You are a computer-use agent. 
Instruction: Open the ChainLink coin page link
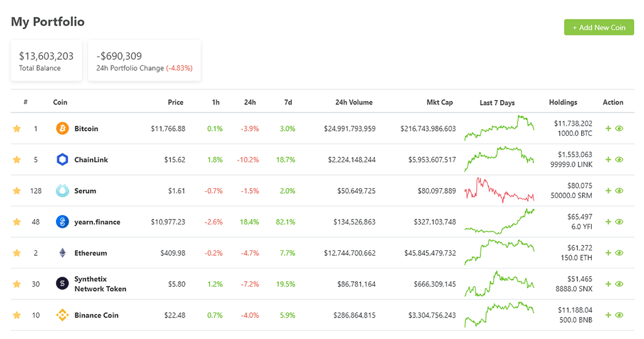pyautogui.click(x=91, y=159)
